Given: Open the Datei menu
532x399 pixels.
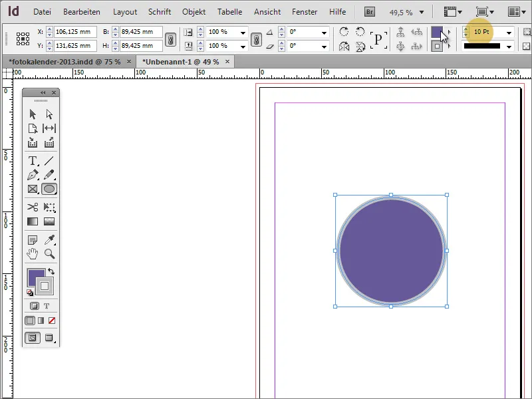Looking at the screenshot, I should pyautogui.click(x=42, y=12).
